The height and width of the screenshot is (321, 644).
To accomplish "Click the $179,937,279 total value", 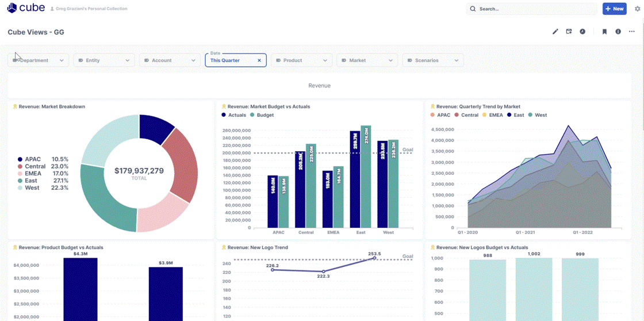I will coord(139,171).
